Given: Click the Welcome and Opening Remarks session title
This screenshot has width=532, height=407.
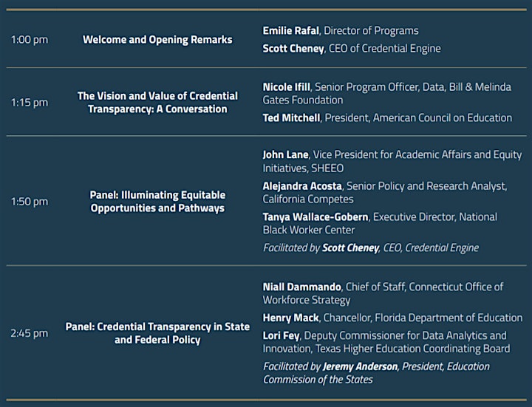Looking at the screenshot, I should (157, 40).
